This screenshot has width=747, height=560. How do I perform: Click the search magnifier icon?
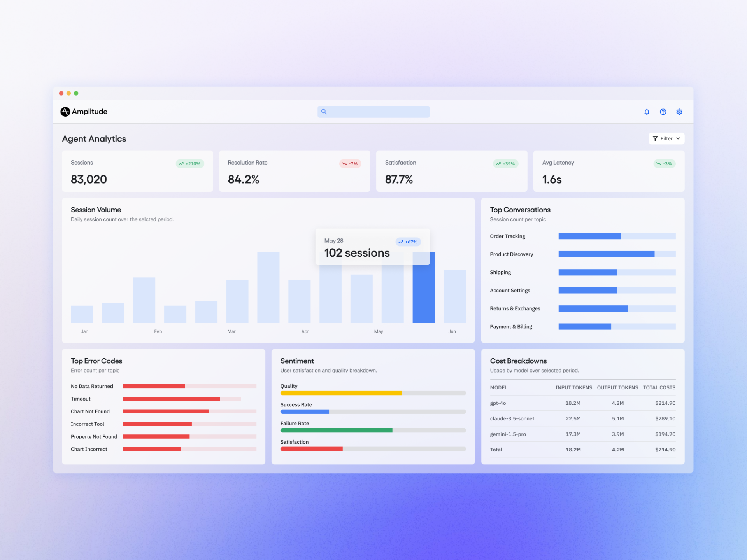pyautogui.click(x=324, y=112)
